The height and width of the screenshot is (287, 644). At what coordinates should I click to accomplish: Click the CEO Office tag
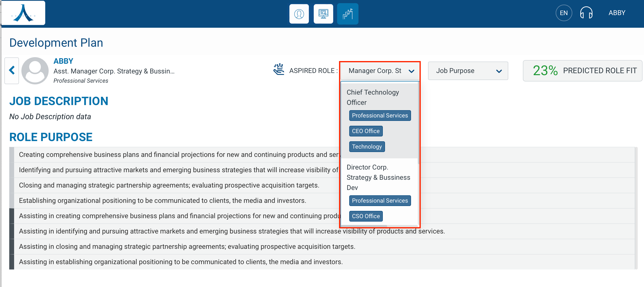pyautogui.click(x=366, y=131)
